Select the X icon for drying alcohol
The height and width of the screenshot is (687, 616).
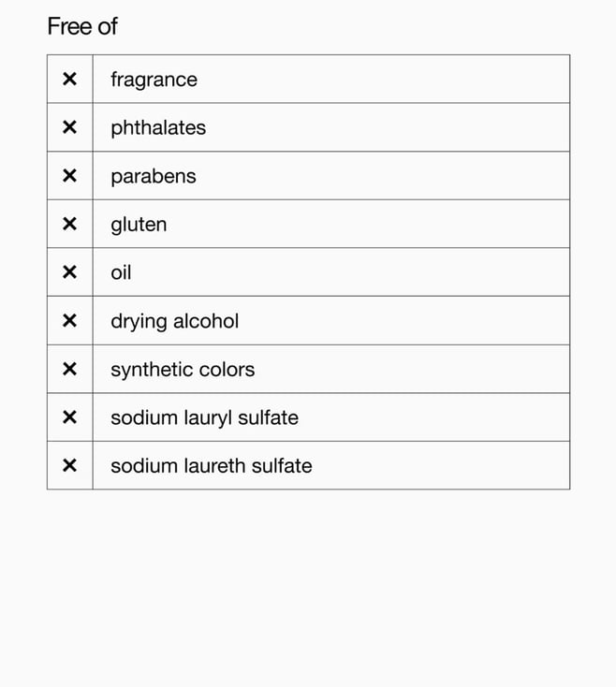pyautogui.click(x=69, y=321)
